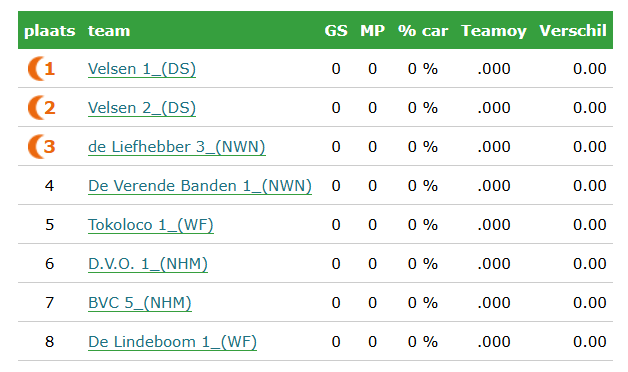Open De Lindeboom 1_(WF) team page

(x=172, y=342)
